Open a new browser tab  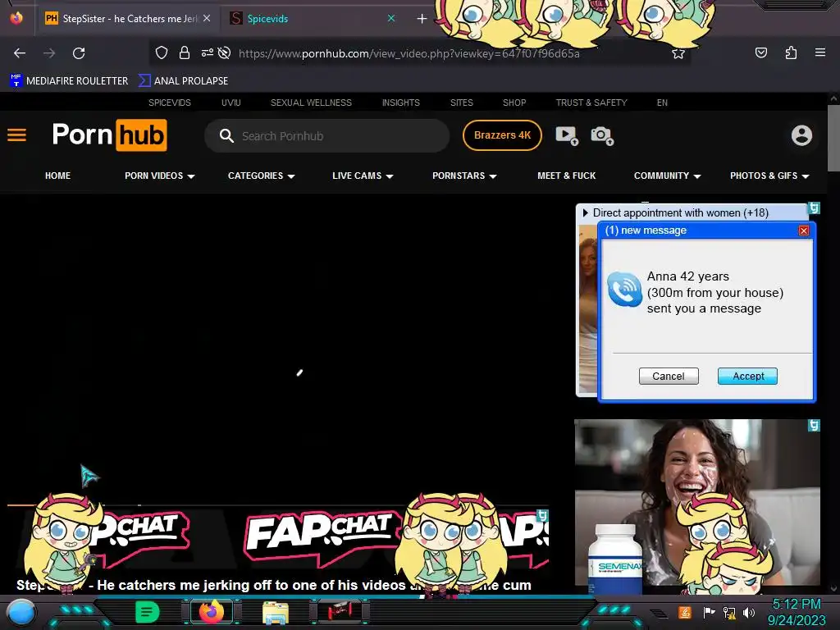[422, 19]
